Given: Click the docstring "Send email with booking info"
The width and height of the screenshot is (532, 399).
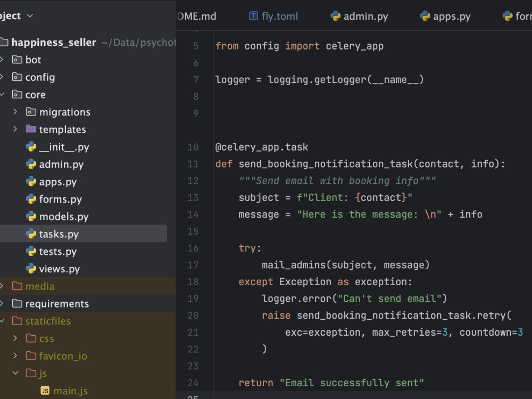Looking at the screenshot, I should 337,180.
